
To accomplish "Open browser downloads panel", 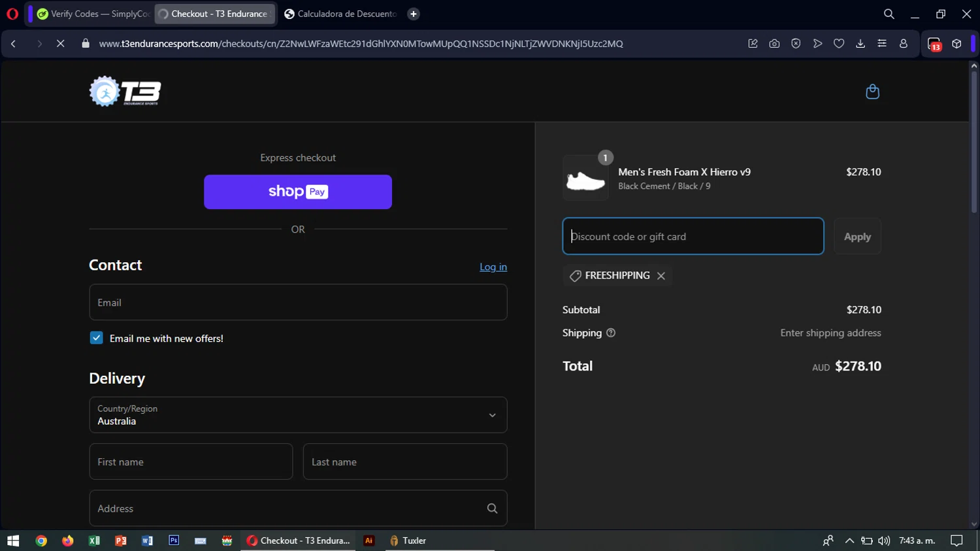I will [860, 44].
